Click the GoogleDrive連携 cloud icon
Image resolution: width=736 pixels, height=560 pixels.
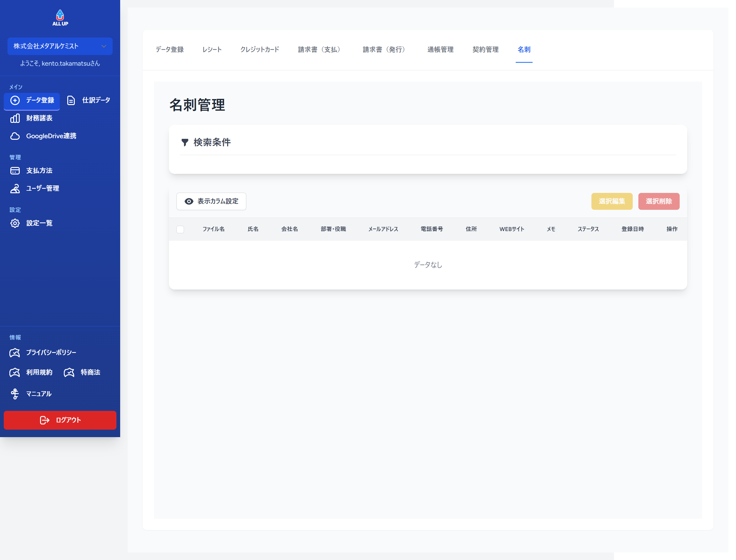[15, 136]
